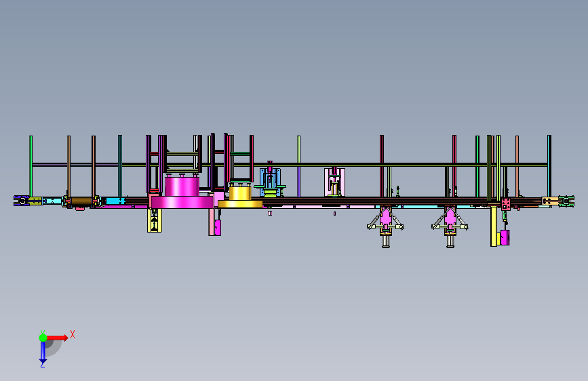Viewport: 588px width, 381px height.
Task: Select the red bracket block near the conveyor's right end
Action: tap(505, 204)
